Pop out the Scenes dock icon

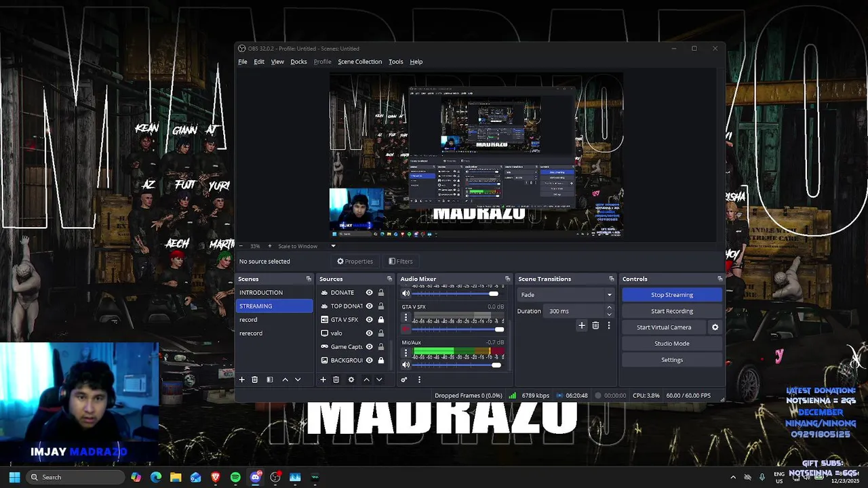pyautogui.click(x=309, y=279)
